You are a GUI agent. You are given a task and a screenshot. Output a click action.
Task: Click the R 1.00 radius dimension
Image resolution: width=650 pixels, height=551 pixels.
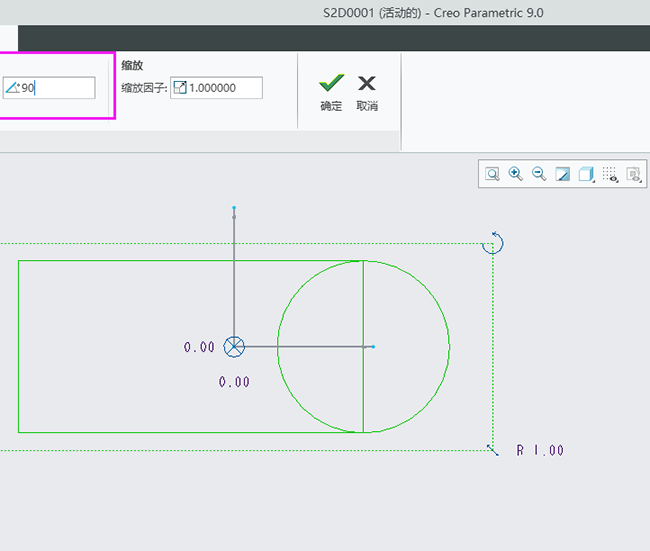point(540,451)
